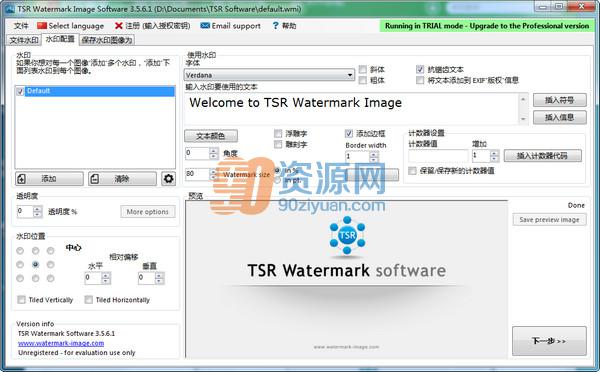Open the 文本颜色 text color picker

coord(211,136)
